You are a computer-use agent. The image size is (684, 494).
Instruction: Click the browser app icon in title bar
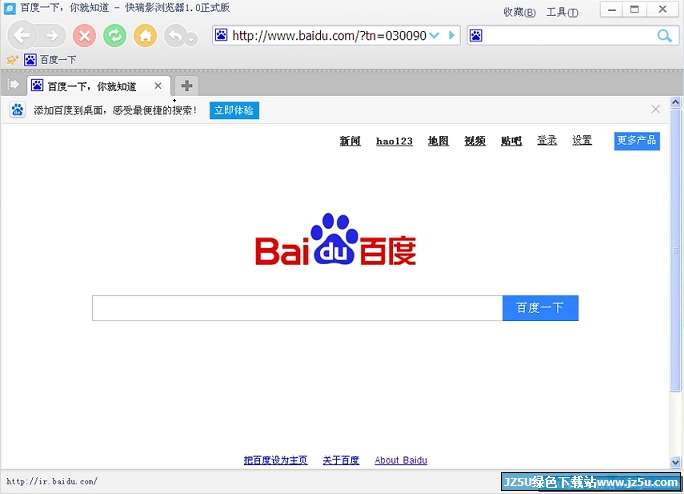(x=10, y=8)
